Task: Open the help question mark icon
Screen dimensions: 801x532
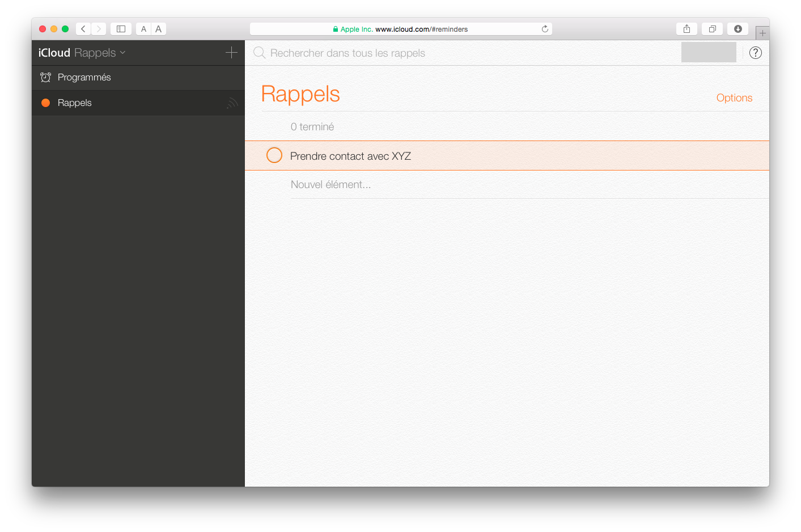Action: pos(755,53)
